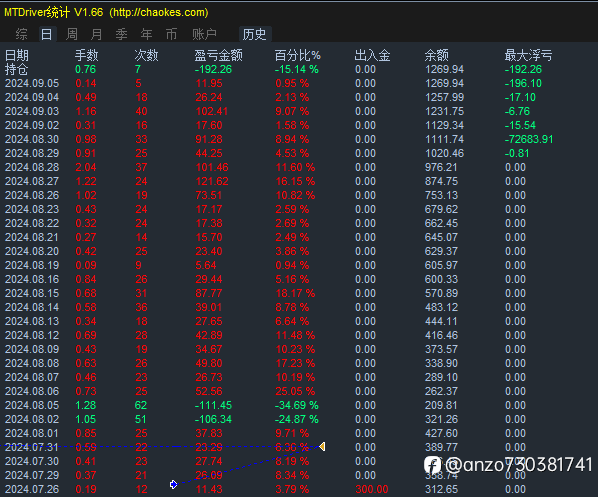
Task: Open the 月 monthly tab
Action: coord(96,34)
